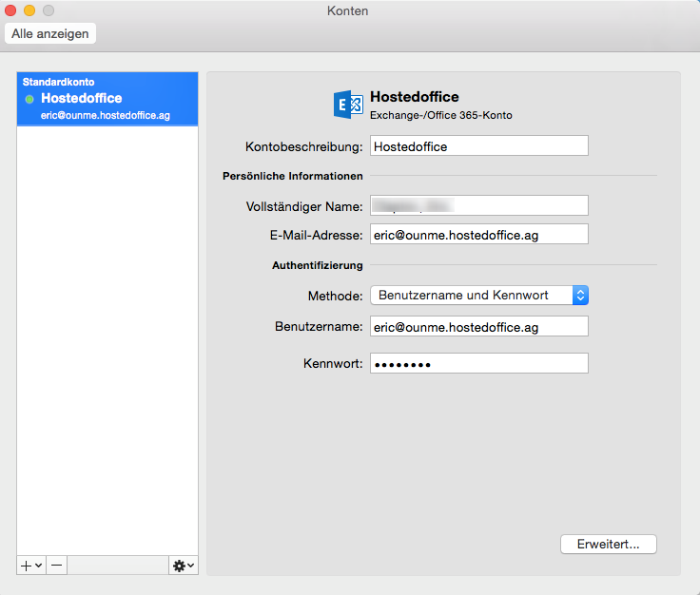This screenshot has width=700, height=595.
Task: Select the Hostedoffice account in sidebar
Action: point(107,99)
